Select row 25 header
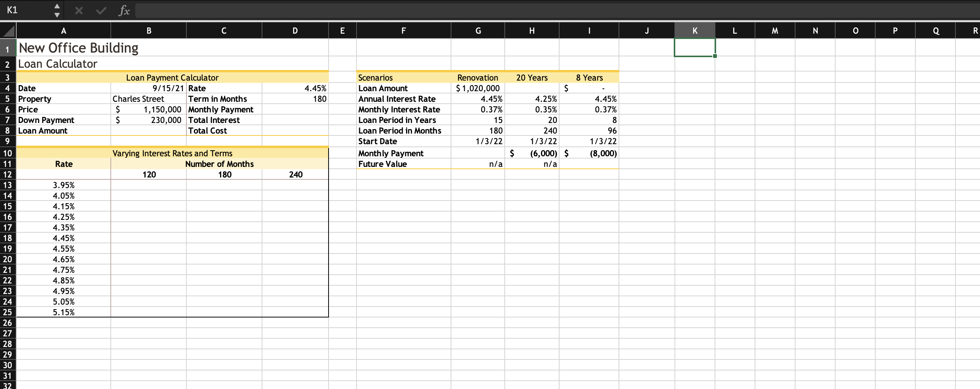Viewport: 980px width, 389px height. 8,312
